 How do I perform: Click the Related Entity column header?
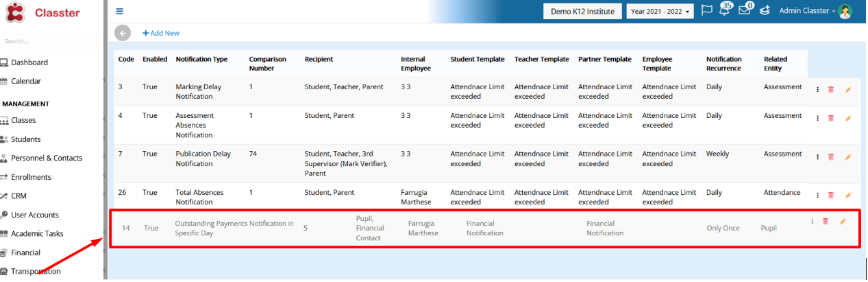click(776, 64)
